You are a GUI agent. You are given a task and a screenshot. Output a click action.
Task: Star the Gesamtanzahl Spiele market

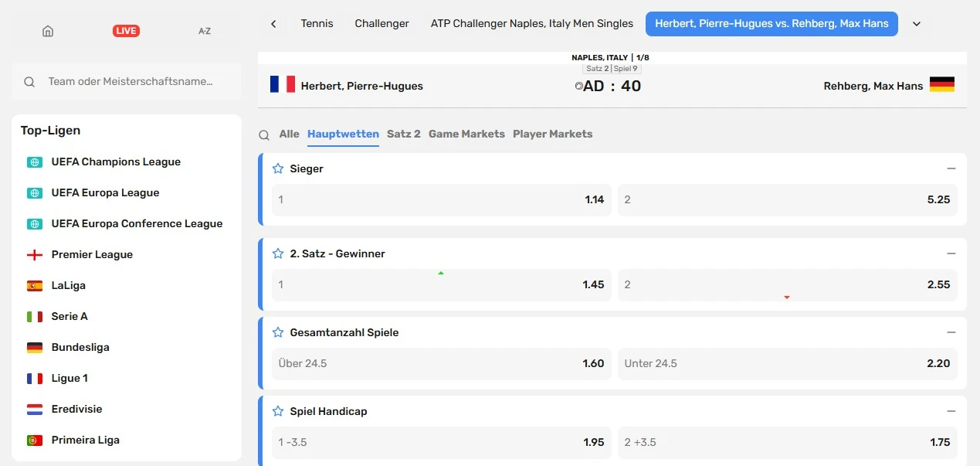coord(278,332)
